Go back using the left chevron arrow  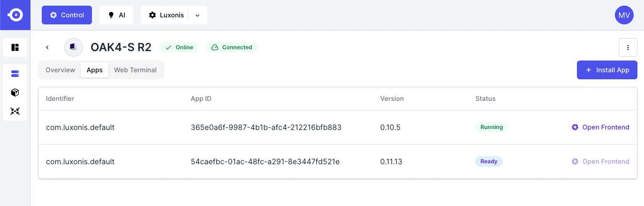pos(47,47)
